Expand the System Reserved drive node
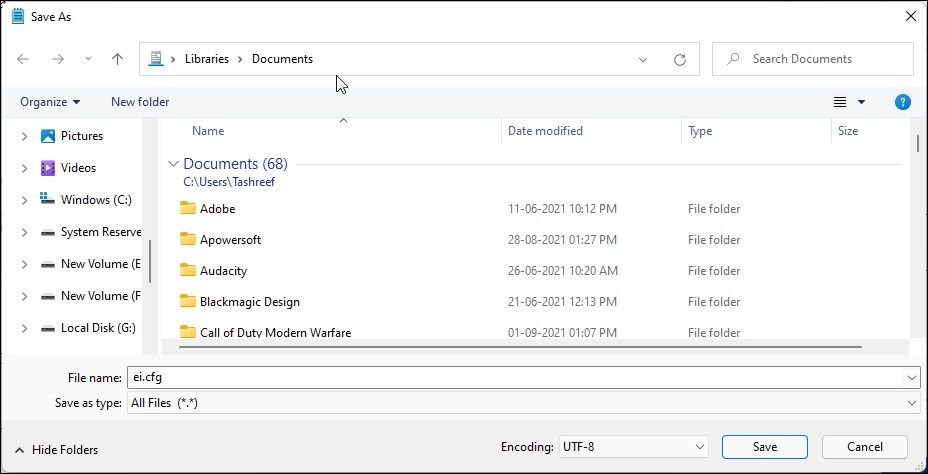This screenshot has height=474, width=928. (x=24, y=232)
